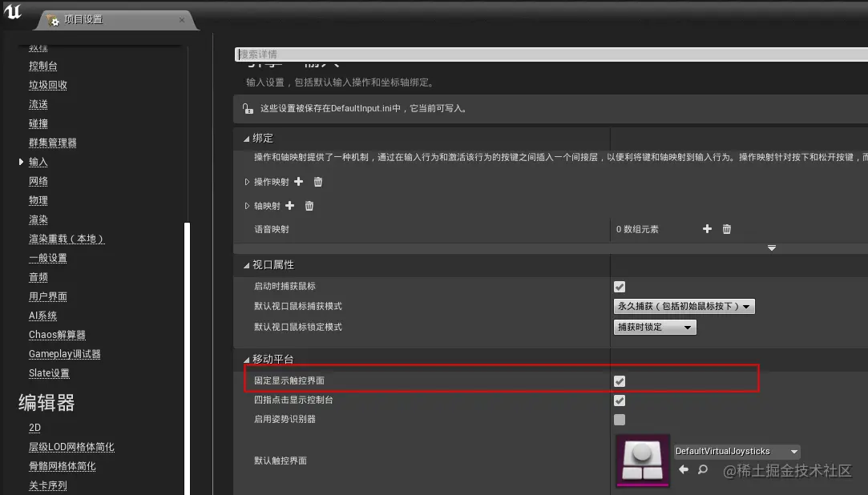The image size is (868, 495).
Task: Click the lock icon beside DefaultInput.ini notice
Action: tap(248, 108)
